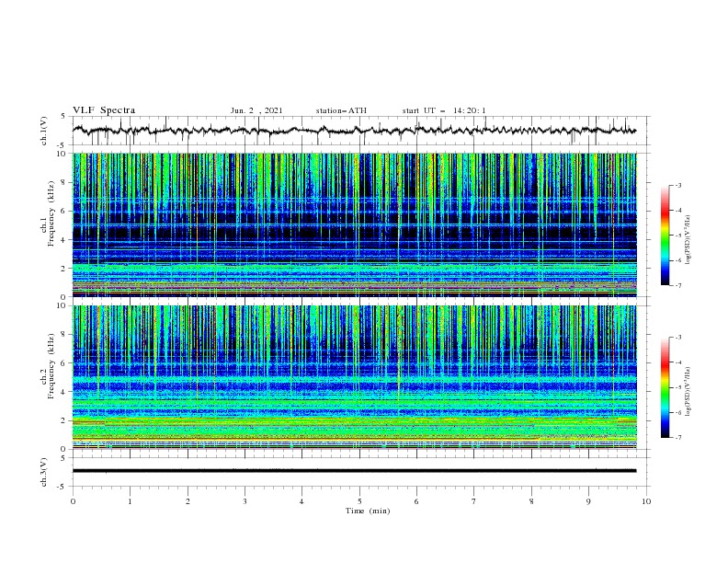Click the ch.2 colorbar "log(PSD)(V²/Hz)" label
Screen dimensions: 728x563
click(688, 392)
